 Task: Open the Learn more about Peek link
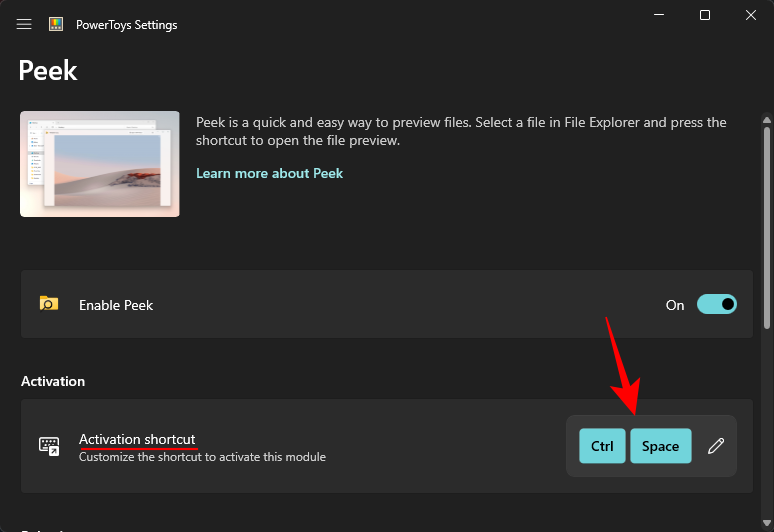(x=270, y=173)
